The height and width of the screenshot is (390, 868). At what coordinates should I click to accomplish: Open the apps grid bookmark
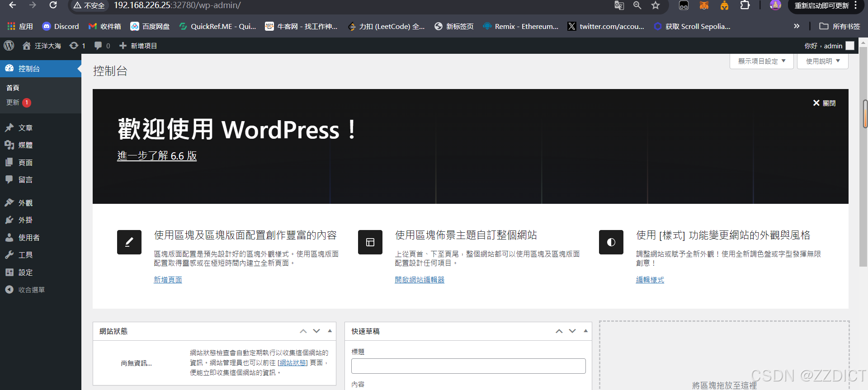click(x=20, y=26)
